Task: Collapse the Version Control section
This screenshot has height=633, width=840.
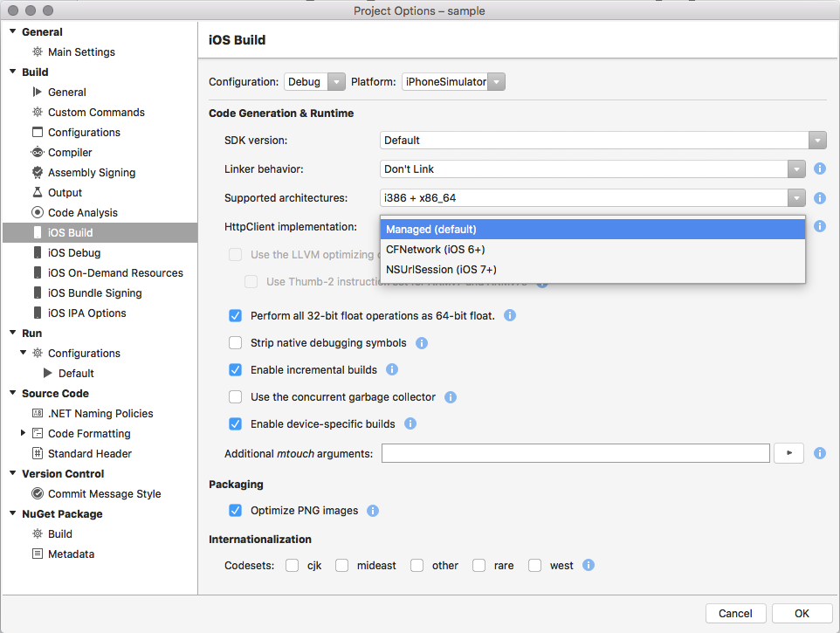Action: [13, 473]
